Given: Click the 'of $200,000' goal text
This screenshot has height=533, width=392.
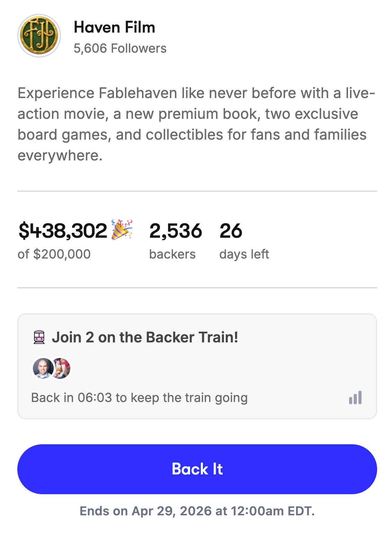Looking at the screenshot, I should click(54, 254).
